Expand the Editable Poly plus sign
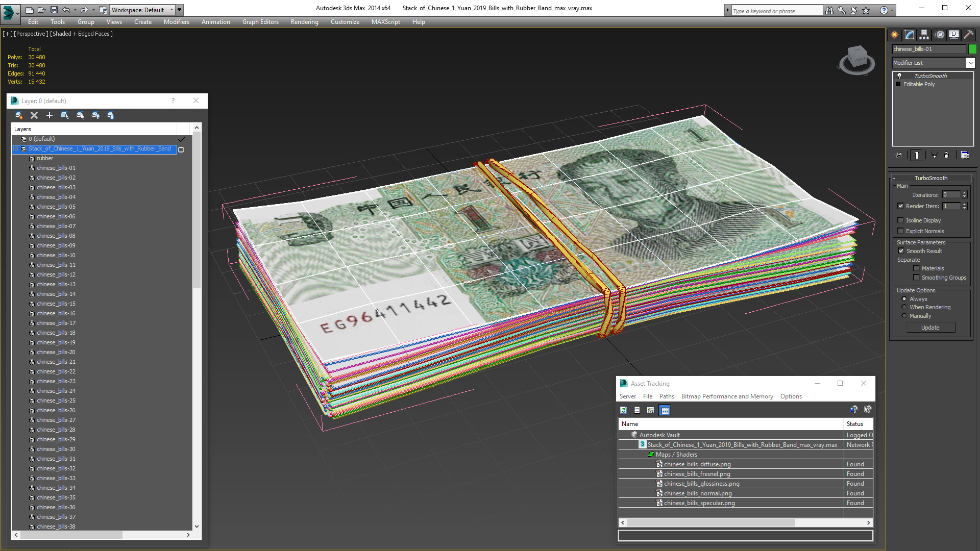 pos(898,84)
